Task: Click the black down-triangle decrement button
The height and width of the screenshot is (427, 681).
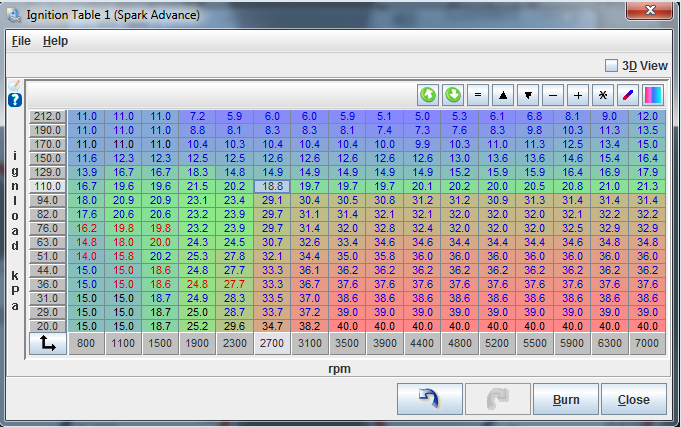Action: pos(528,95)
